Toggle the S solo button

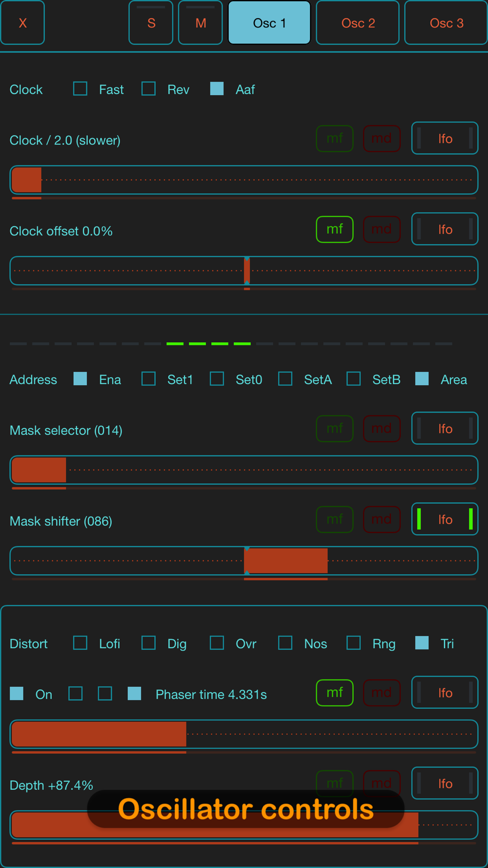click(x=151, y=23)
